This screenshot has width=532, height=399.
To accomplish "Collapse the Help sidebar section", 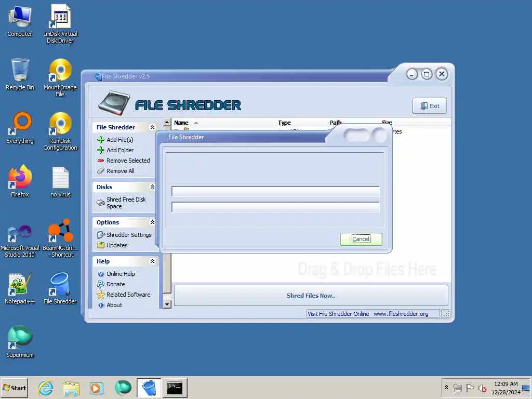I will 152,261.
